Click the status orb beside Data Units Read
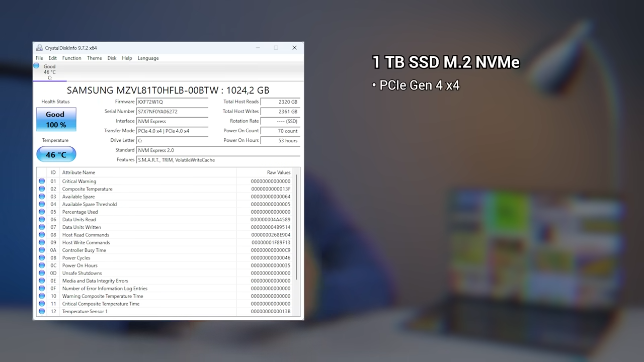644x362 pixels. (42, 219)
